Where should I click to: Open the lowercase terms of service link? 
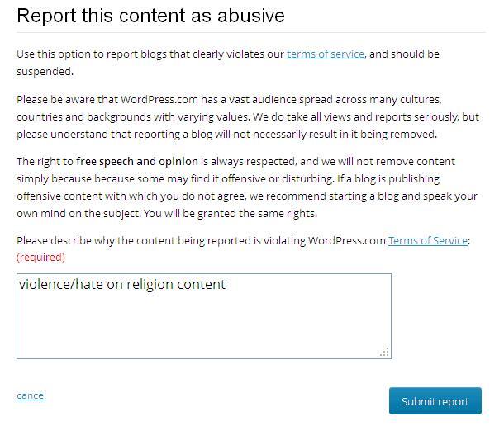(x=326, y=54)
